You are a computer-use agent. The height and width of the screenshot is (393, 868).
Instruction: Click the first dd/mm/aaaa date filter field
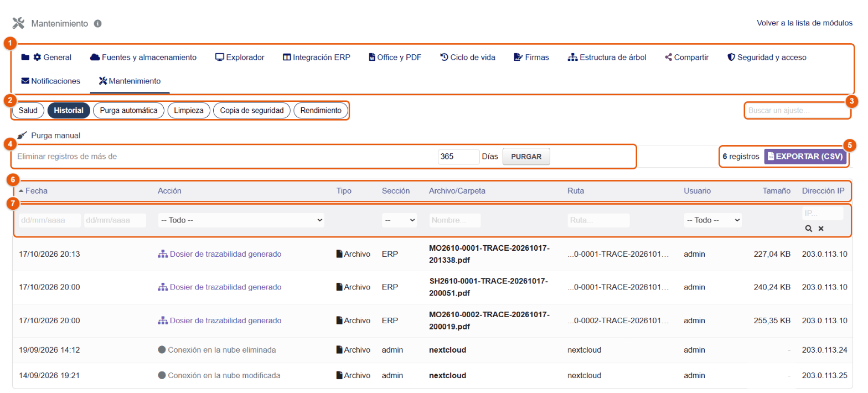click(x=50, y=220)
